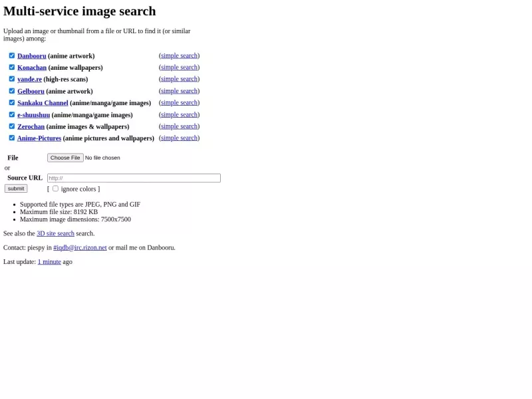Disable the e-shuushuu checkbox
The width and height of the screenshot is (532, 399).
pos(12,114)
